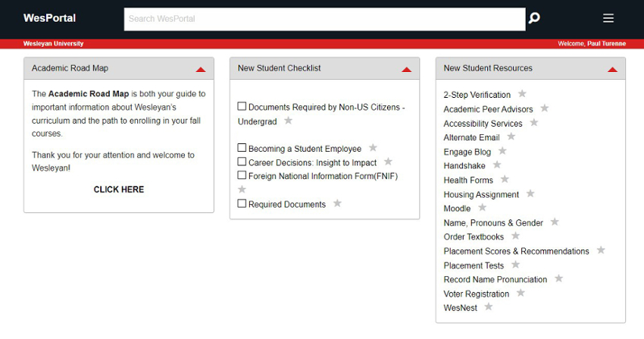The height and width of the screenshot is (339, 644).
Task: Star Name, Pronouns & Gender
Action: pos(555,222)
